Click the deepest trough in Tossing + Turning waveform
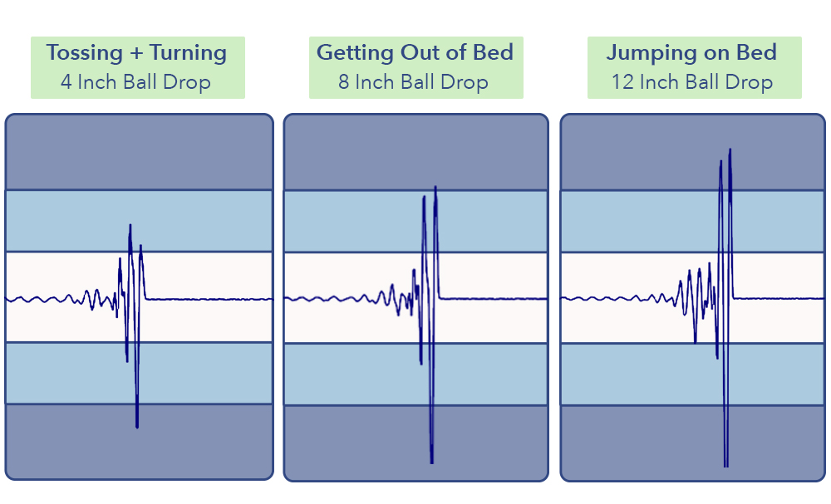Viewport: 831px width, 504px height. coord(137,426)
